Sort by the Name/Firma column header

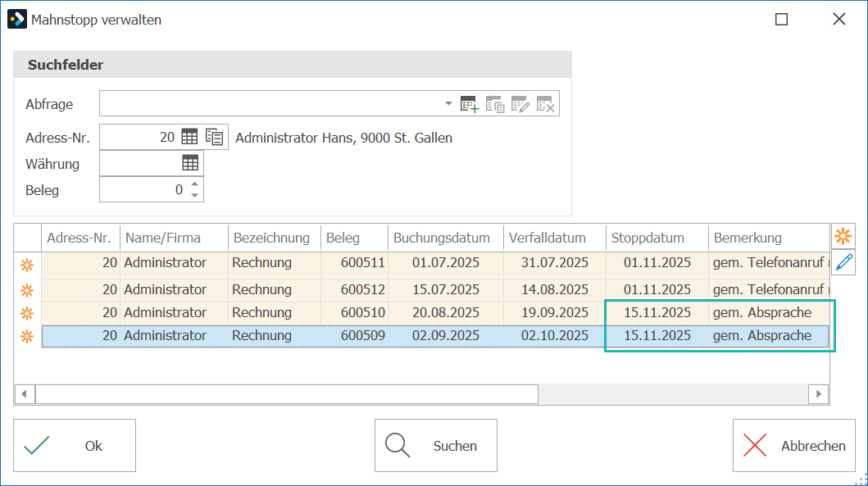(174, 238)
